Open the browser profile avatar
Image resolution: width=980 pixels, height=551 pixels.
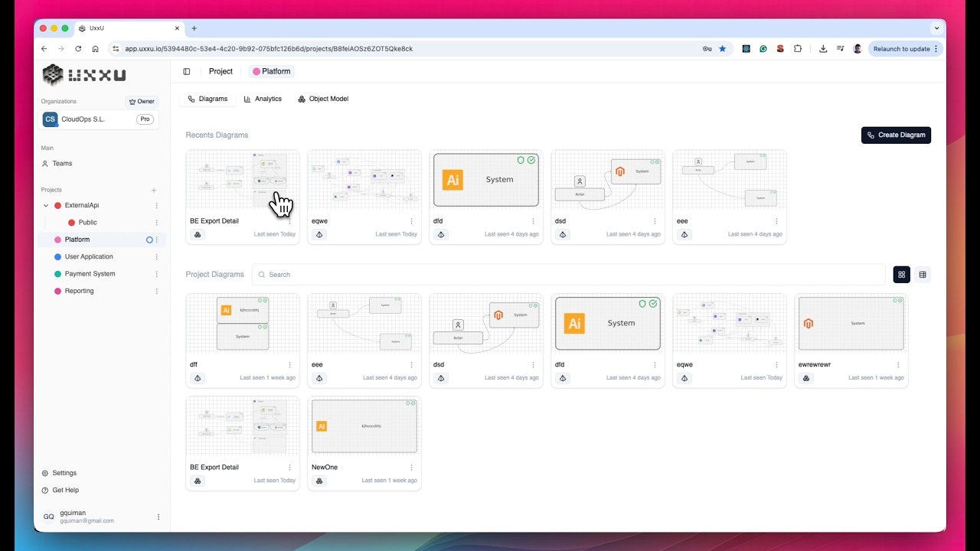point(857,48)
